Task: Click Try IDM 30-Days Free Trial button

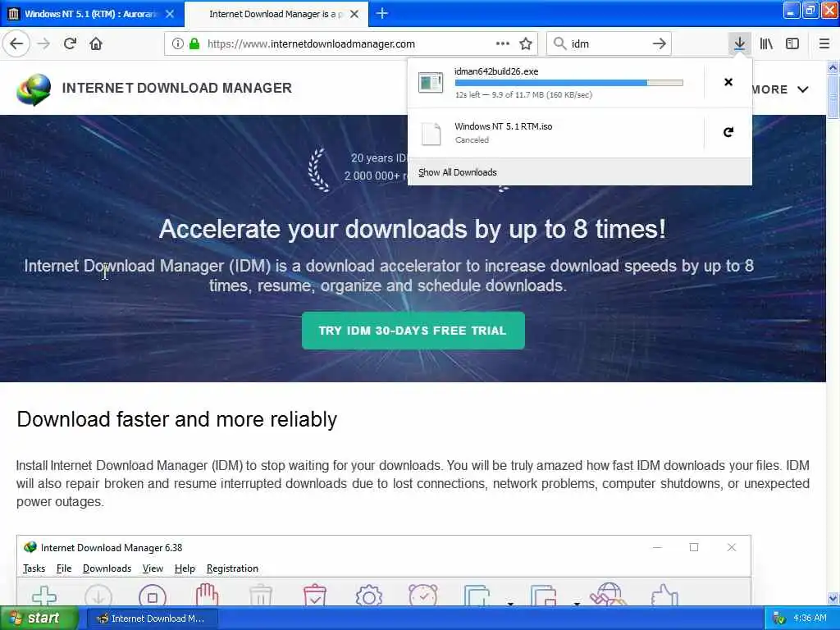Action: coord(413,331)
